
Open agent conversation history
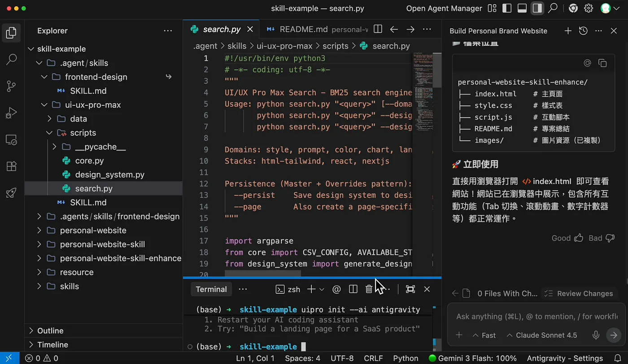pyautogui.click(x=583, y=31)
